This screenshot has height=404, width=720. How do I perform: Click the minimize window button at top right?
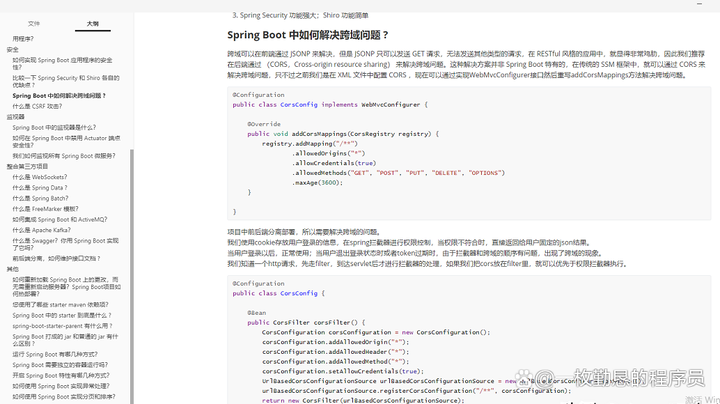tap(699, 4)
